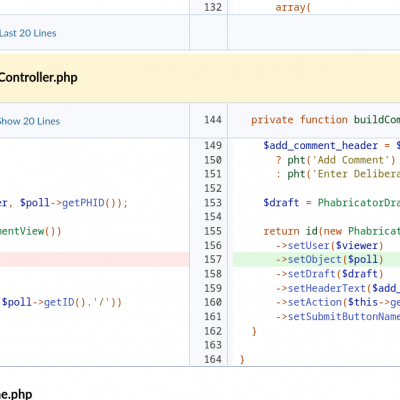This screenshot has width=400, height=400.
Task: Click the 'mentView())' line in left pane
Action: 31,231
